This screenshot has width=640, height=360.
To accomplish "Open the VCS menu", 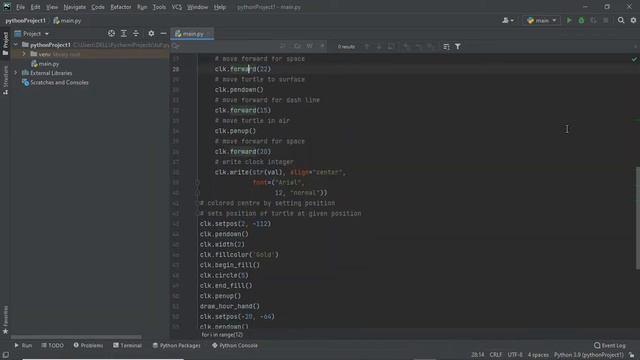I will point(177,7).
